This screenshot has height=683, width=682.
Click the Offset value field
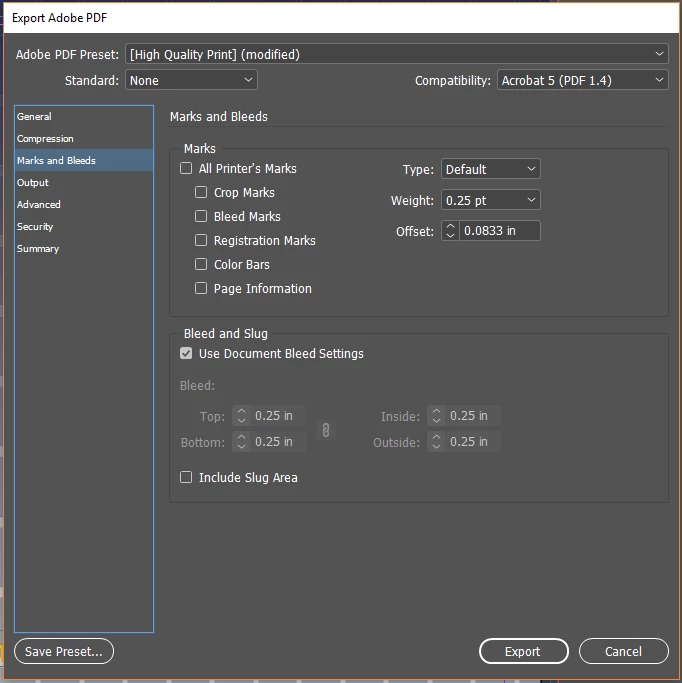point(500,230)
